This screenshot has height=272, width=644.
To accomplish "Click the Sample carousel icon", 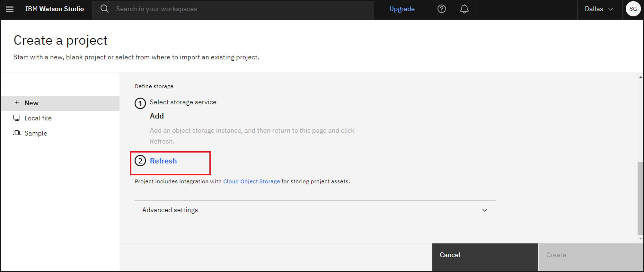I will [17, 133].
